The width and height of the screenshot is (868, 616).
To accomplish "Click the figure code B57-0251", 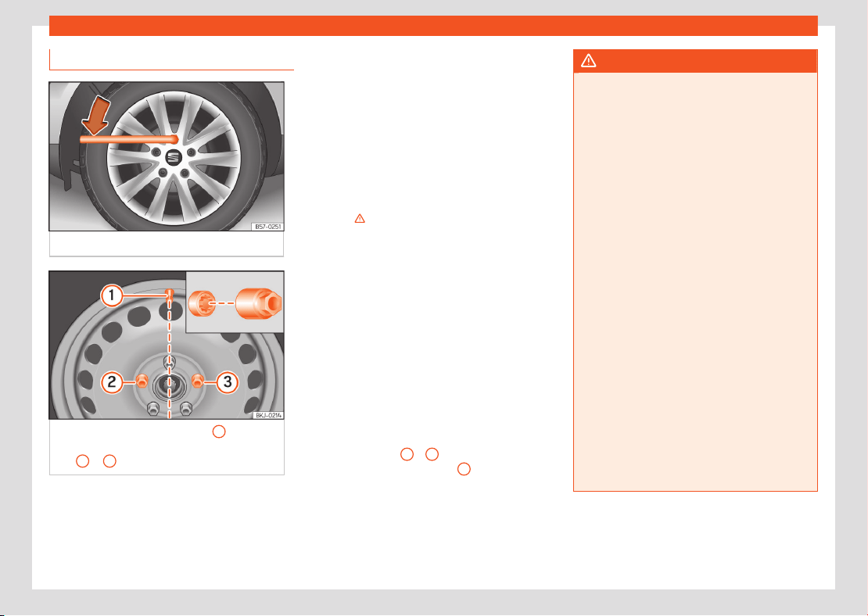I will coord(267,227).
